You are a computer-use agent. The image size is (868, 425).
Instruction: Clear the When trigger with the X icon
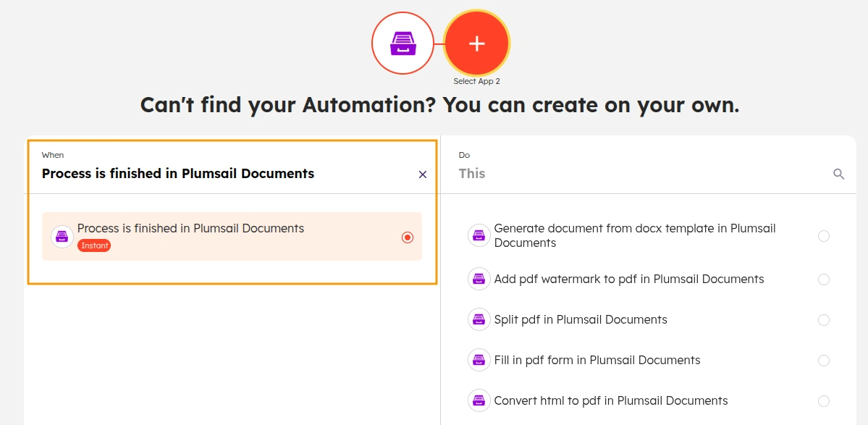pos(422,174)
